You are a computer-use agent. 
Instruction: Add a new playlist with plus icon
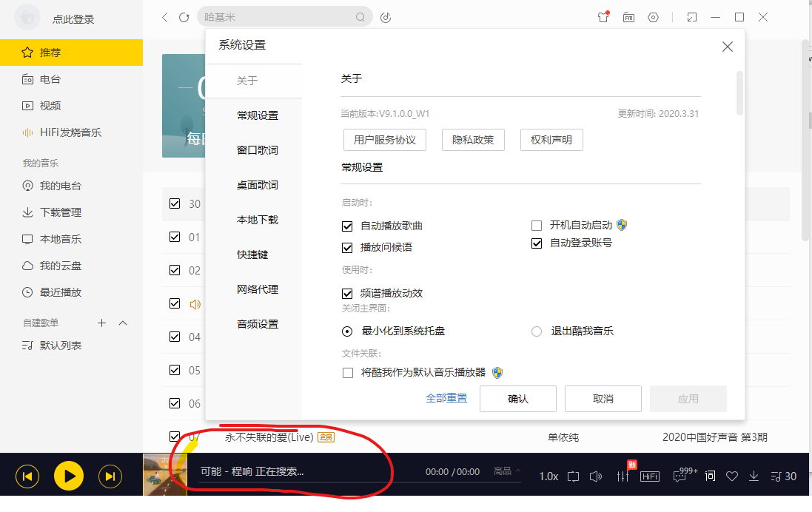click(x=101, y=323)
